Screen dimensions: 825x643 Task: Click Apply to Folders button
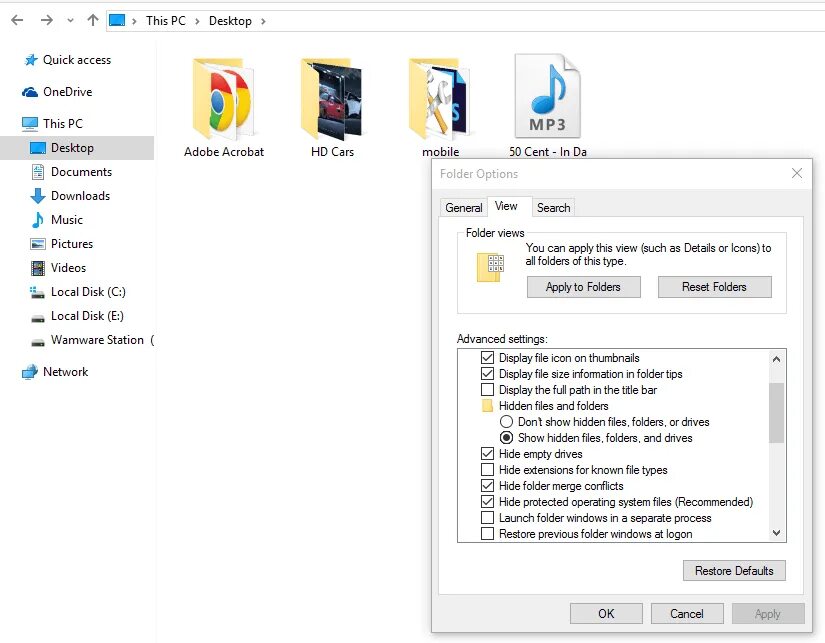pyautogui.click(x=583, y=287)
